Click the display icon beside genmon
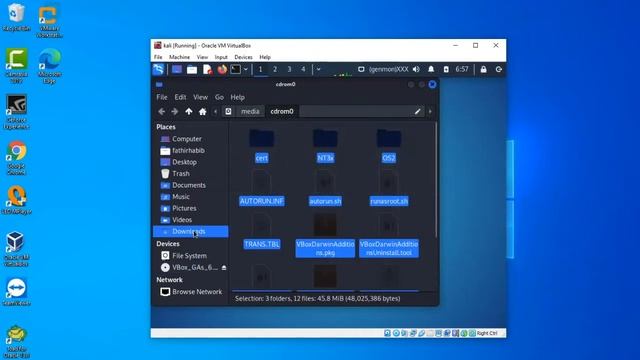This screenshot has width=640, height=360. pyautogui.click(x=361, y=69)
